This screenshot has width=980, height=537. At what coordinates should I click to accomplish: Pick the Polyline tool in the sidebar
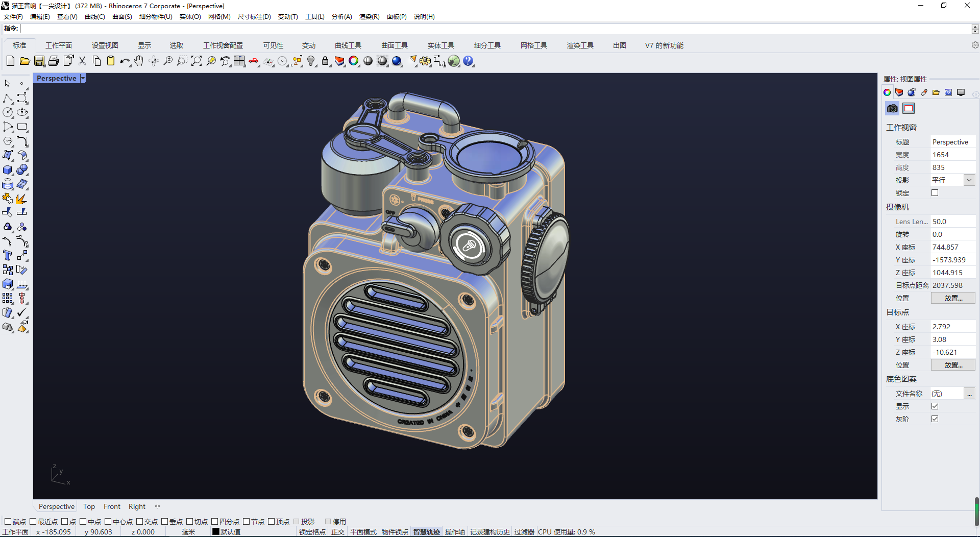(x=8, y=98)
